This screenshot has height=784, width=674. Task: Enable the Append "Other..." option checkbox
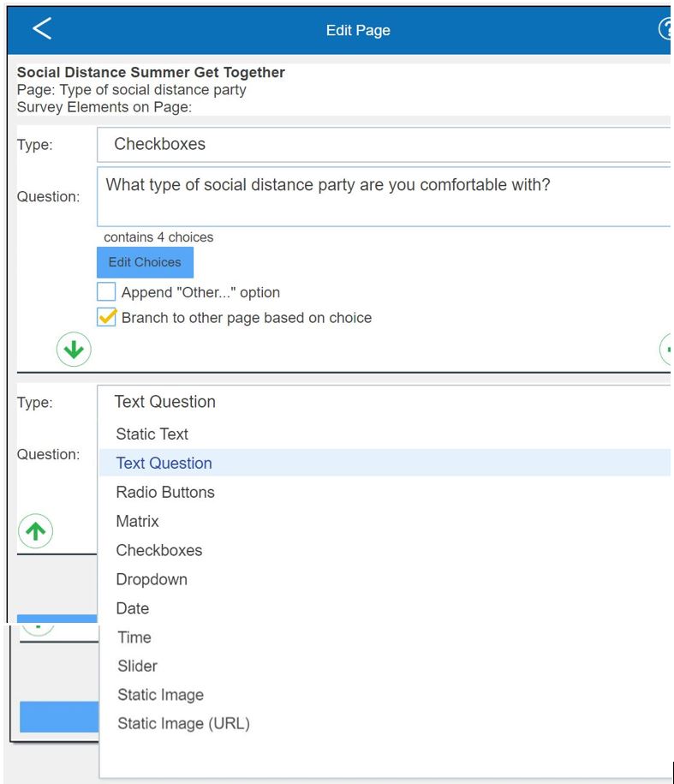pos(106,292)
